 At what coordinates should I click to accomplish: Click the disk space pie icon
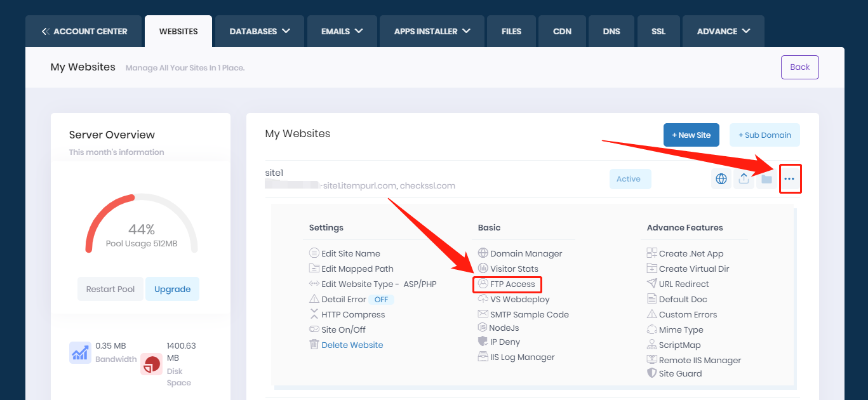[x=152, y=364]
